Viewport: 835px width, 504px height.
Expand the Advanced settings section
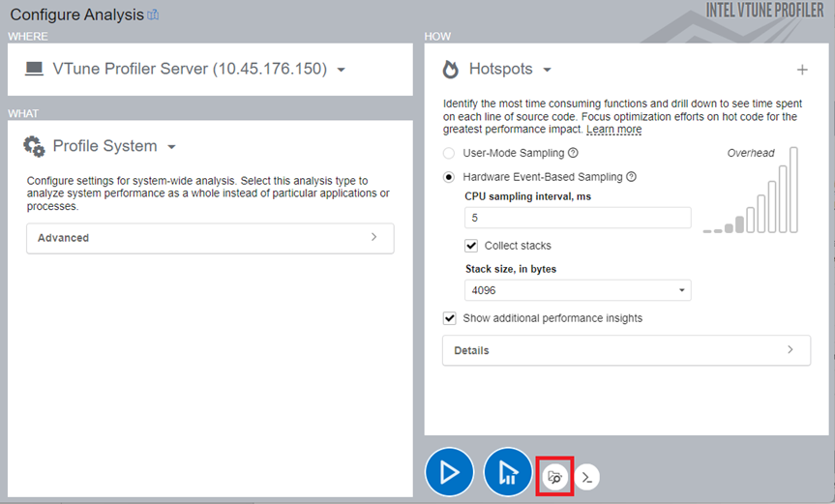(210, 238)
